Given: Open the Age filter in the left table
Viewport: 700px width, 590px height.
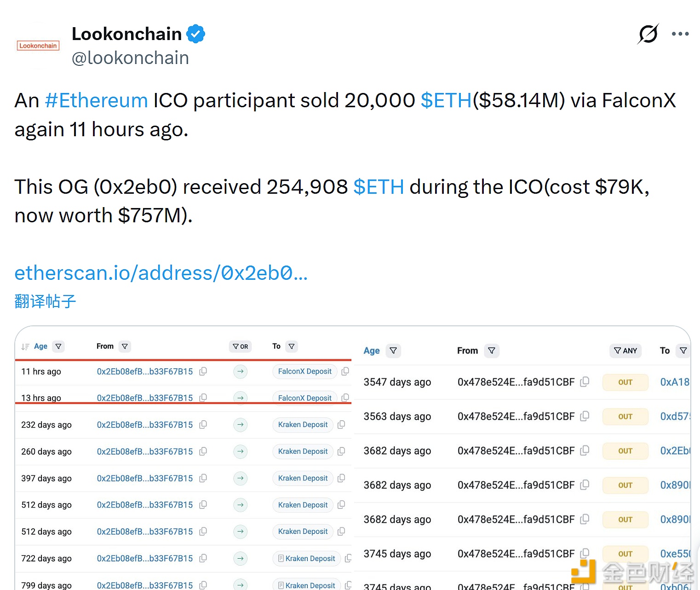Looking at the screenshot, I should pyautogui.click(x=58, y=347).
